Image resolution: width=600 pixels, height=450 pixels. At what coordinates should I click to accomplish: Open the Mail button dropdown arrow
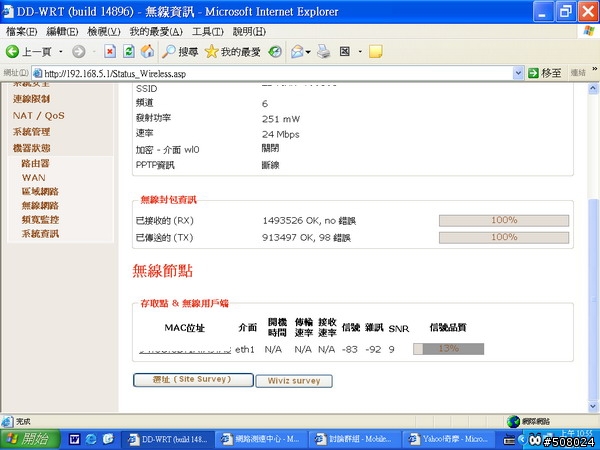(x=308, y=51)
